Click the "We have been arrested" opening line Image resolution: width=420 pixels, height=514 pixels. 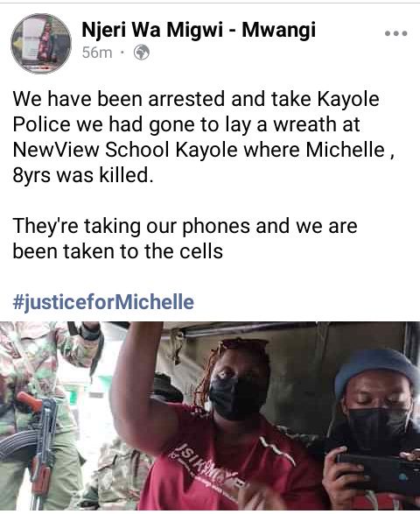196,99
